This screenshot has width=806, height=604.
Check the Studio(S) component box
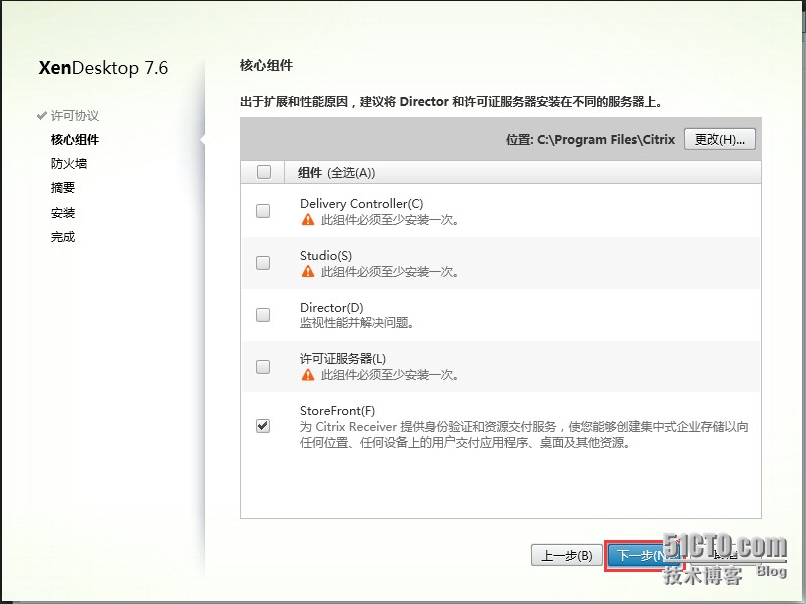pos(263,263)
